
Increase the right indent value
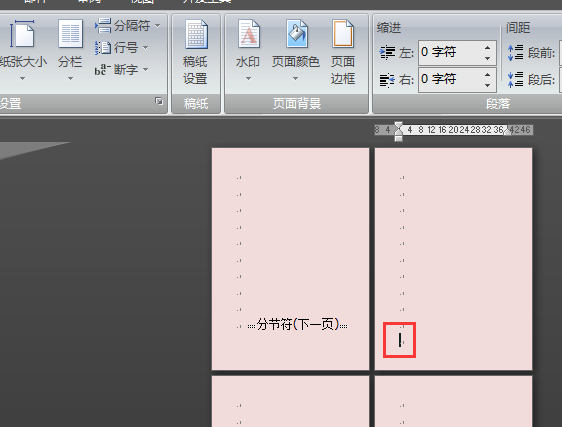pos(487,75)
